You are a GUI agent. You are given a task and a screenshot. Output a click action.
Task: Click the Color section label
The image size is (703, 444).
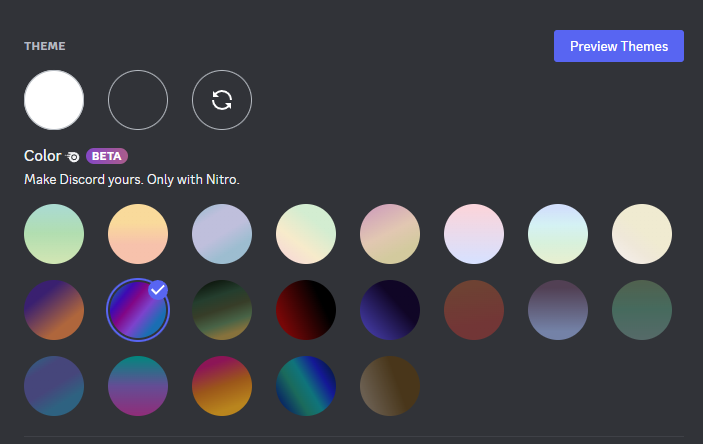[x=43, y=156]
